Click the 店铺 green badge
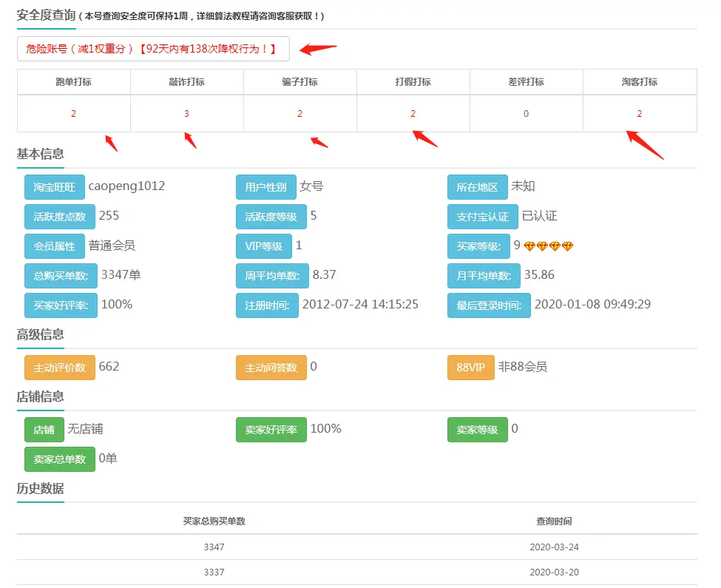Image resolution: width=721 pixels, height=588 pixels. click(x=43, y=429)
